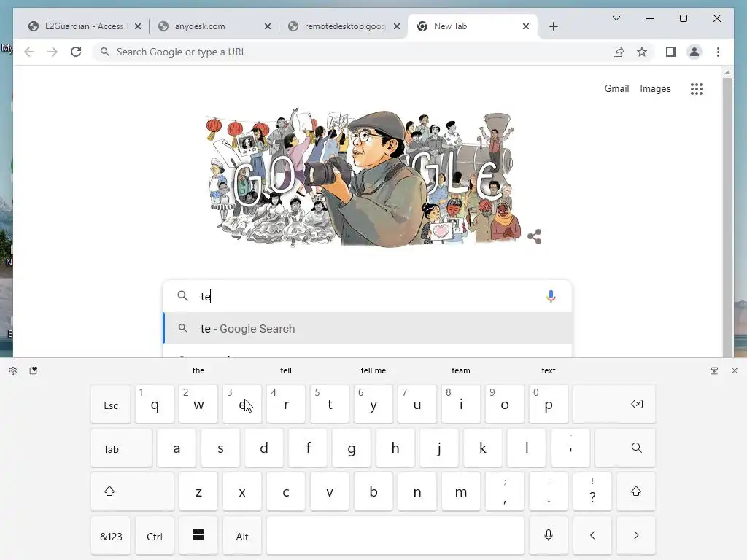Open Chrome three-dot menu
Screen dimensions: 747x560
pyautogui.click(x=718, y=52)
